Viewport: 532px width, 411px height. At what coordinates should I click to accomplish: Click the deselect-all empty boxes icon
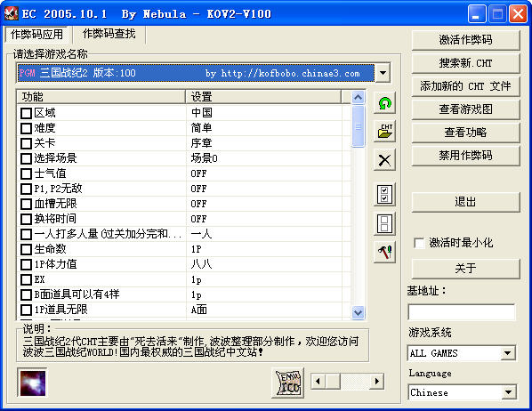(384, 223)
